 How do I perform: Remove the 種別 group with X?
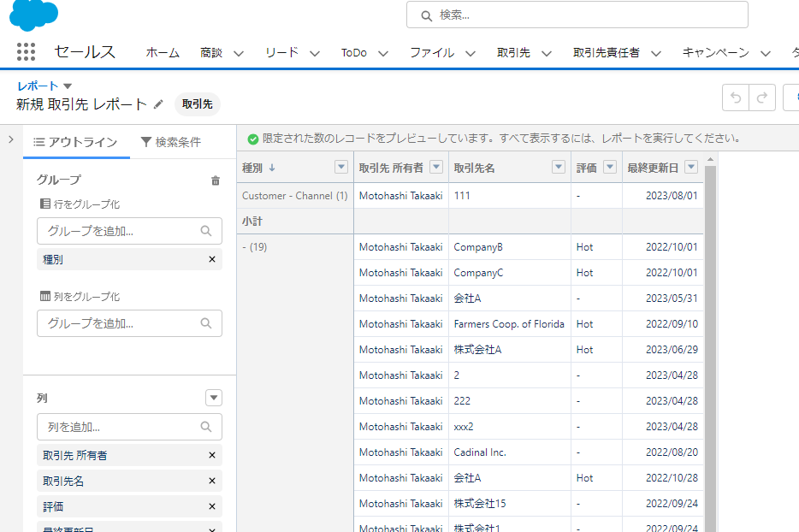click(212, 259)
